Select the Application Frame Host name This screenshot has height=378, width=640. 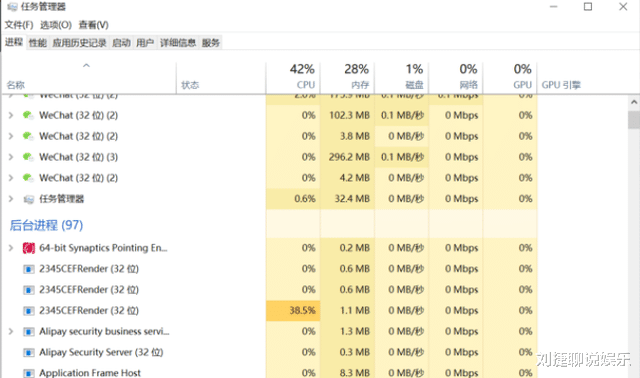(90, 373)
